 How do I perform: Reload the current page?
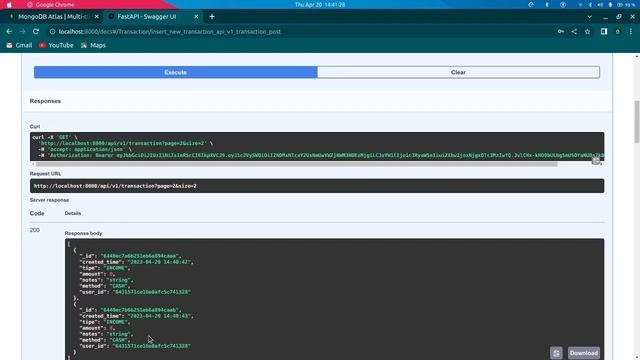pos(36,31)
